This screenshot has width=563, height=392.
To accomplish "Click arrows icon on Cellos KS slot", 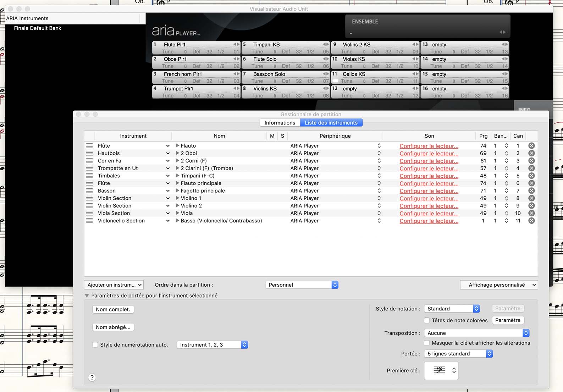I will (415, 74).
